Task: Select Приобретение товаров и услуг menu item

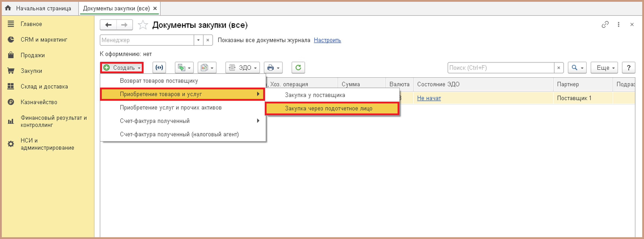Action: [182, 94]
